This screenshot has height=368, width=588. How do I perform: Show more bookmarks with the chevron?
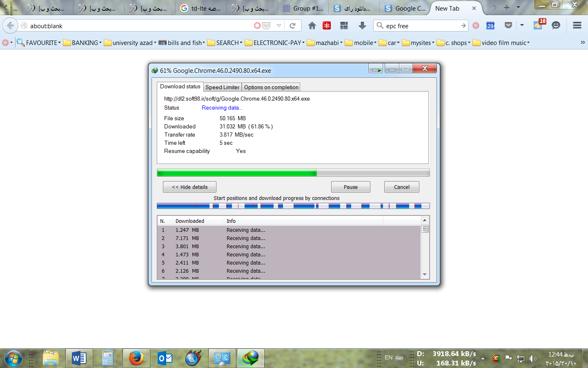(x=583, y=43)
